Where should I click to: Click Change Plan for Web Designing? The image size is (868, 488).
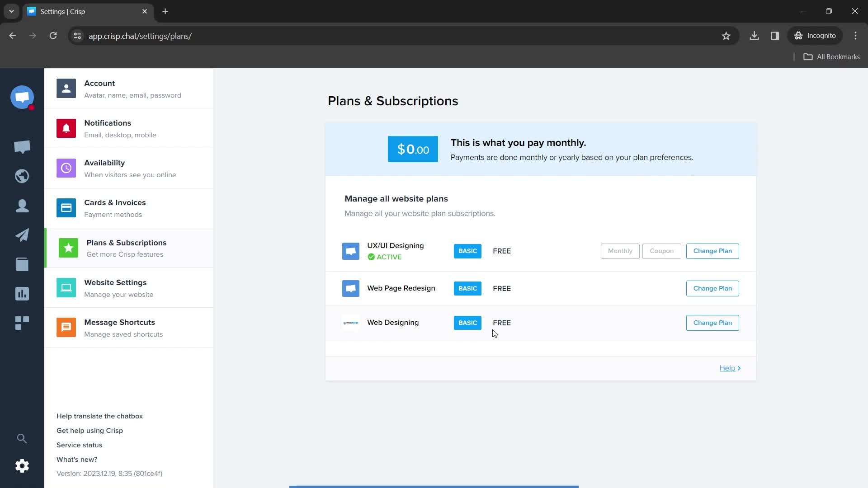pos(713,322)
